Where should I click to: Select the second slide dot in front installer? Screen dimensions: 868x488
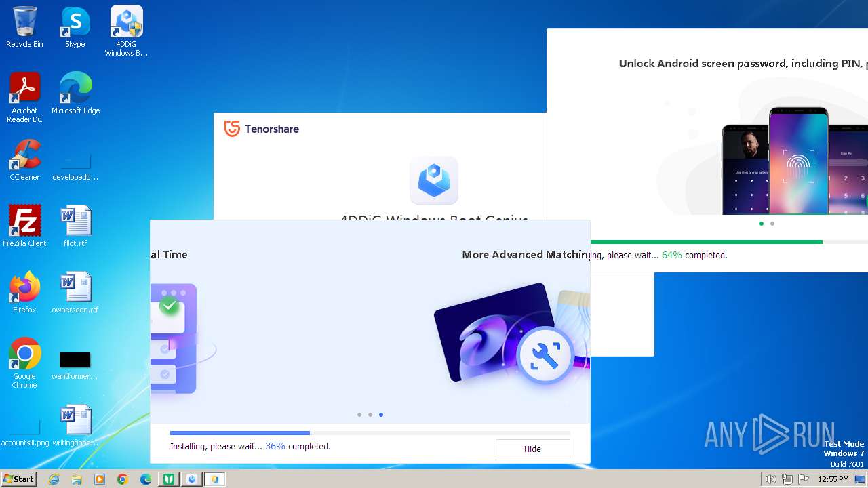click(370, 415)
